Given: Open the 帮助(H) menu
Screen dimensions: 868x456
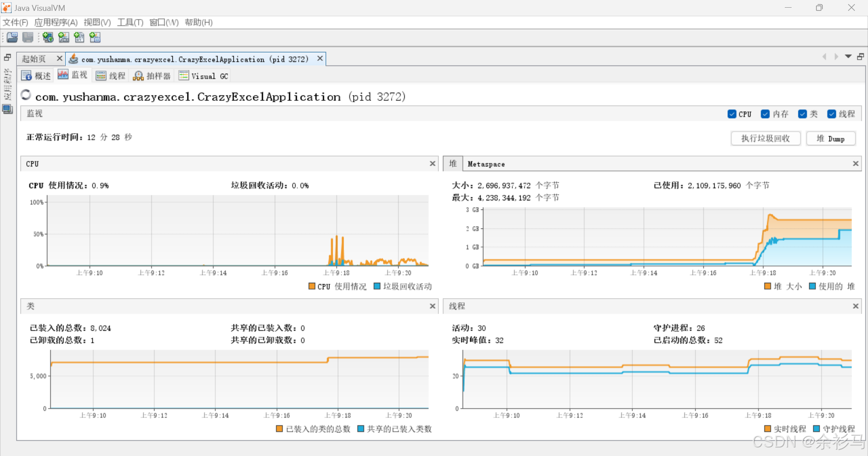Looking at the screenshot, I should (198, 23).
